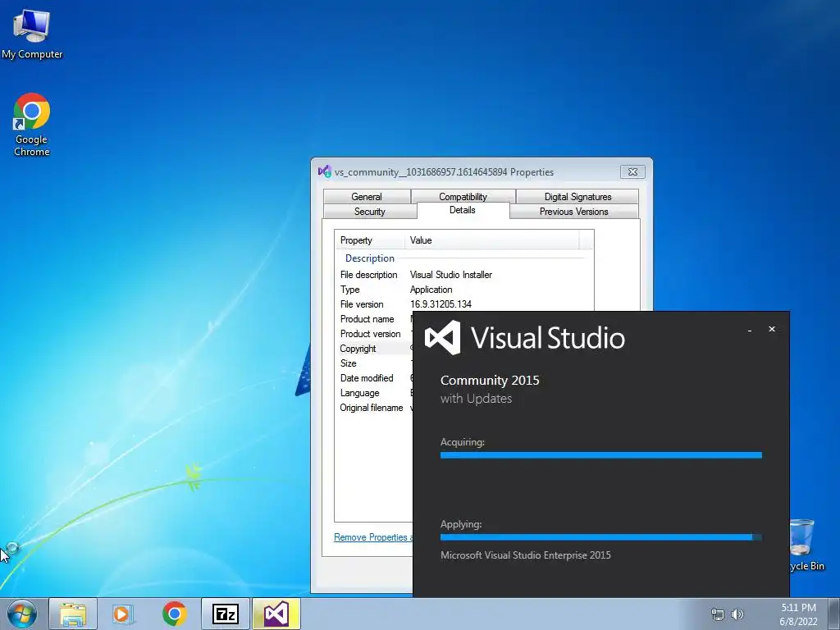Screen dimensions: 840x630
Task: Launch Google Chrome from the desktop shortcut
Action: coord(32,125)
